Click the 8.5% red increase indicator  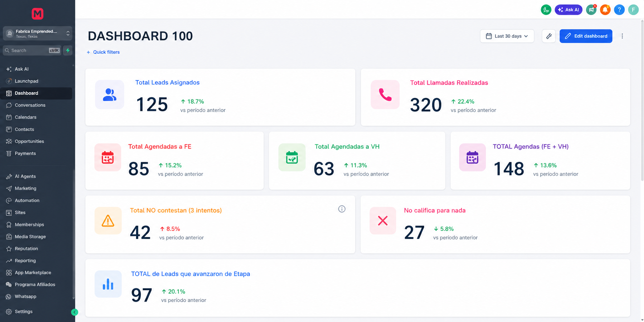pyautogui.click(x=170, y=229)
